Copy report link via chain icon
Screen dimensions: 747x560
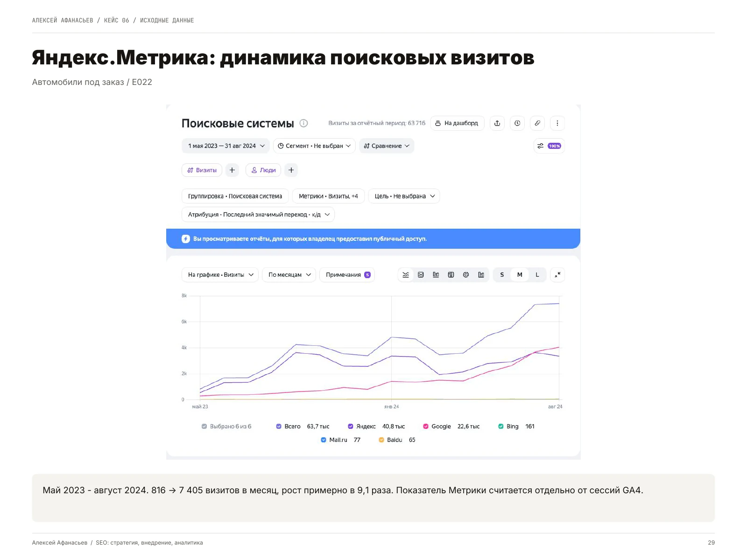(x=537, y=123)
